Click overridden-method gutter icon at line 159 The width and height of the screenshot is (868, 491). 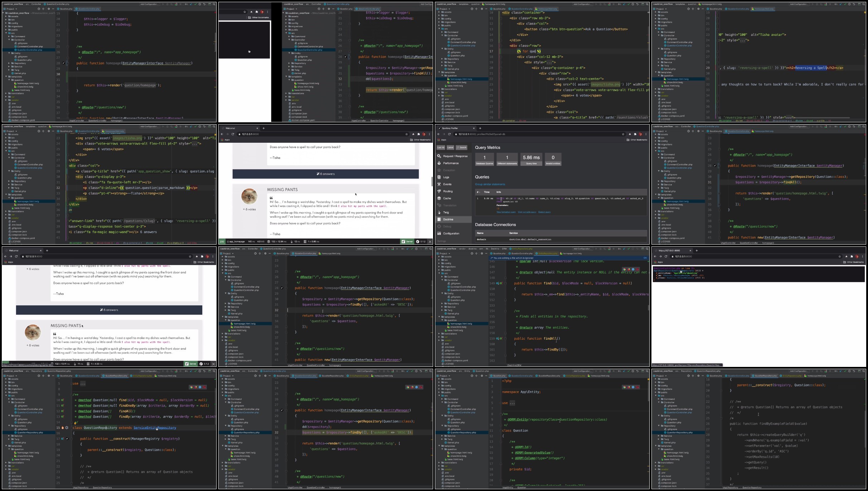coord(498,338)
